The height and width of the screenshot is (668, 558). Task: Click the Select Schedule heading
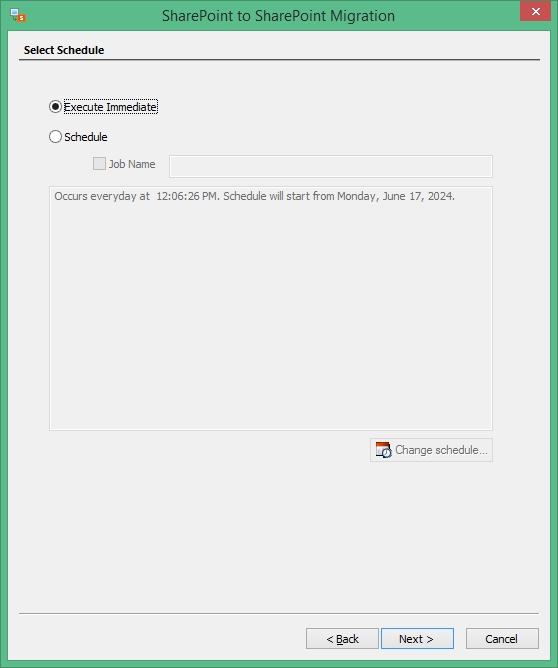coord(64,50)
